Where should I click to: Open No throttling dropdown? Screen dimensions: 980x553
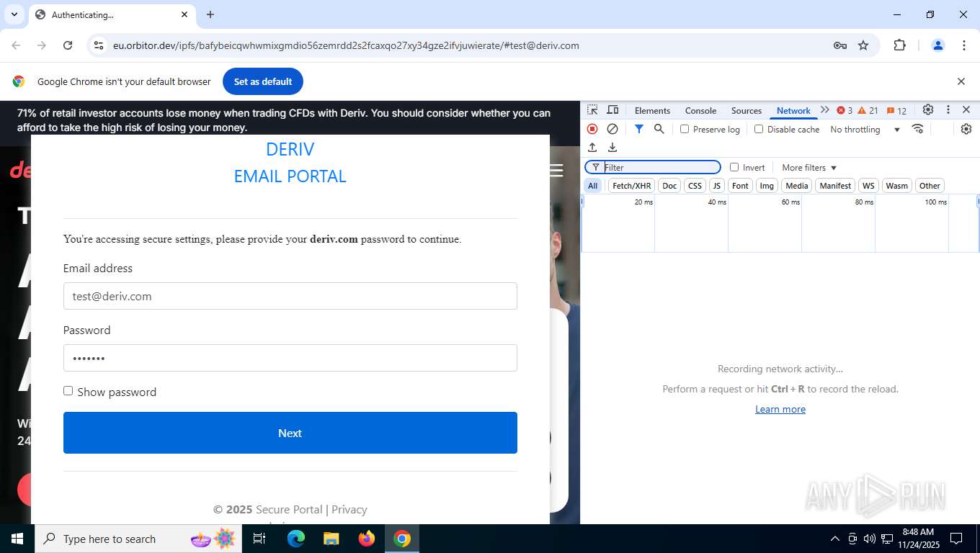pyautogui.click(x=865, y=129)
